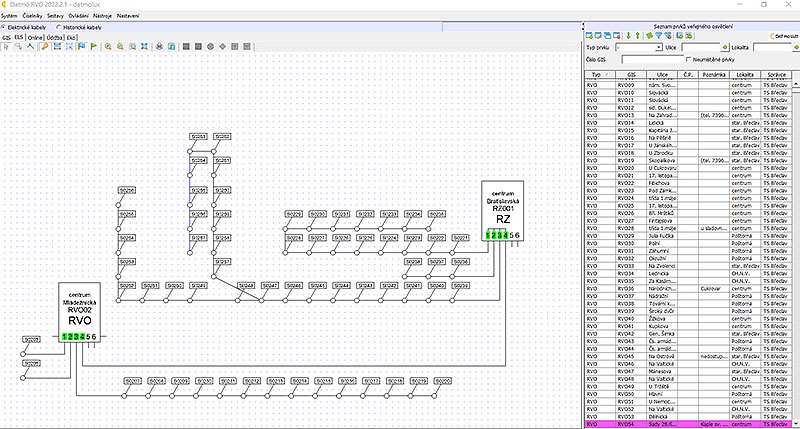The image size is (800, 429).
Task: Switch to the GIS tab
Action: tap(6, 38)
